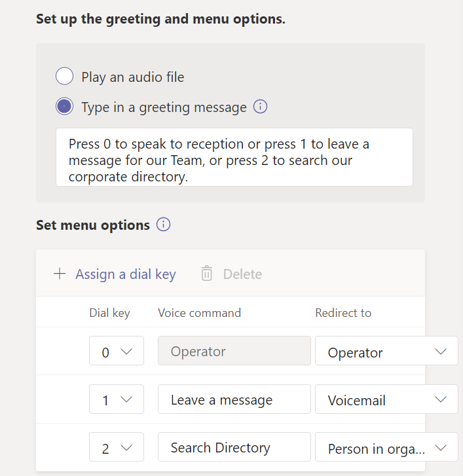Image resolution: width=463 pixels, height=476 pixels.
Task: Click the Leave a message voice command field
Action: click(x=234, y=399)
